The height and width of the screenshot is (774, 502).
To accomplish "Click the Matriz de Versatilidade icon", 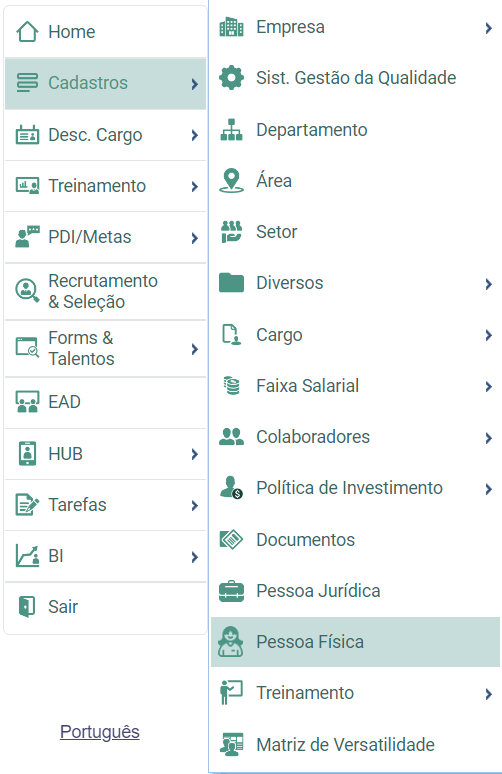I will click(231, 744).
